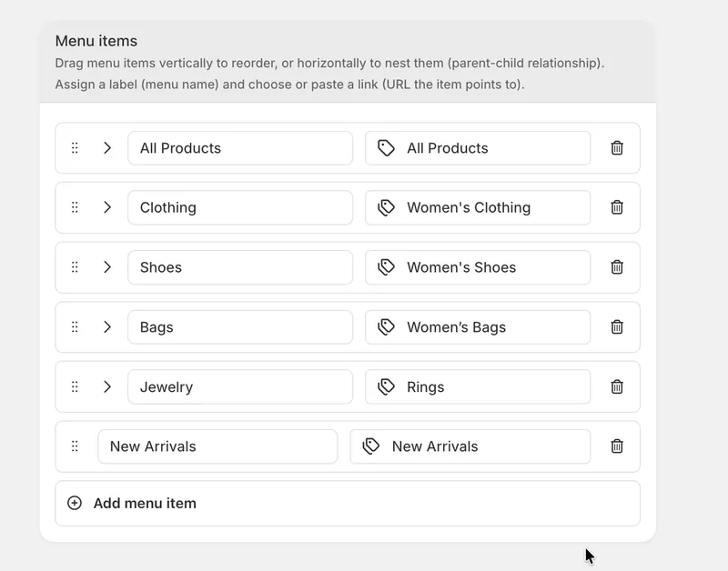728x571 pixels.
Task: Delete the All Products menu item
Action: point(617,148)
